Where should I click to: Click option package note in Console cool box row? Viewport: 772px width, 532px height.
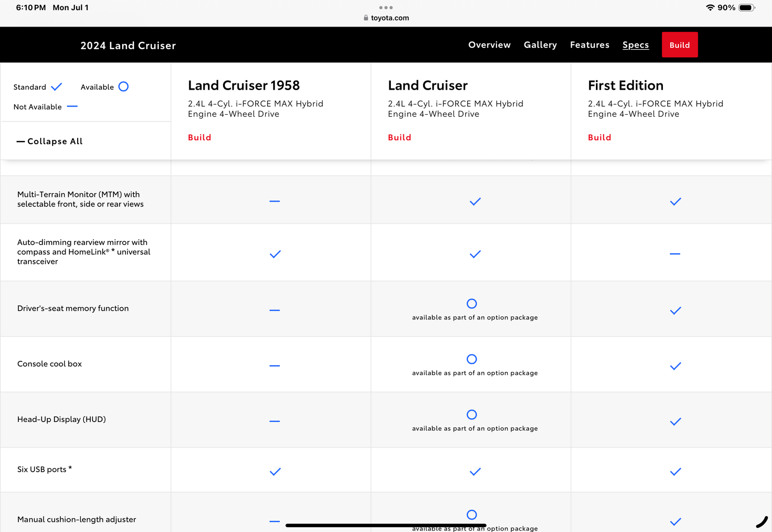(x=475, y=373)
